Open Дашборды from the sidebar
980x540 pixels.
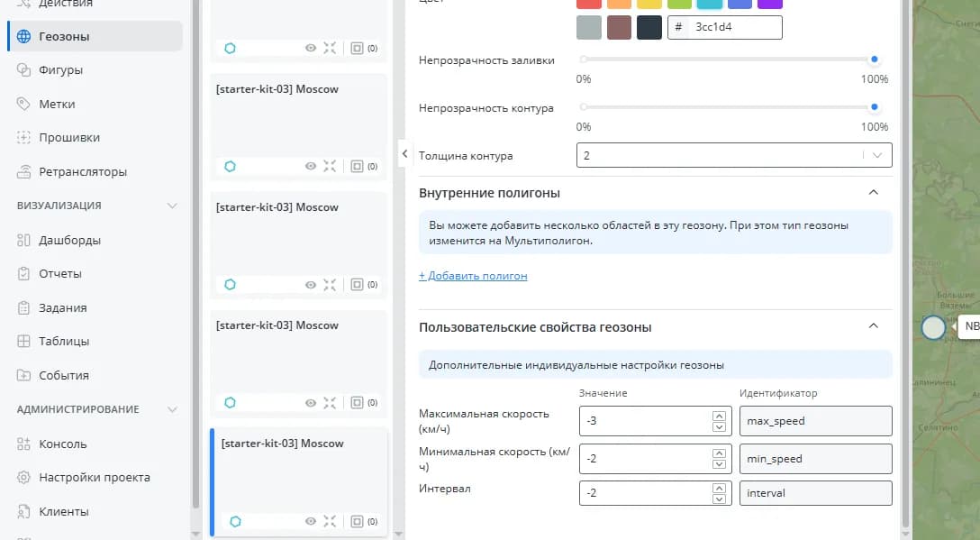pyautogui.click(x=69, y=240)
